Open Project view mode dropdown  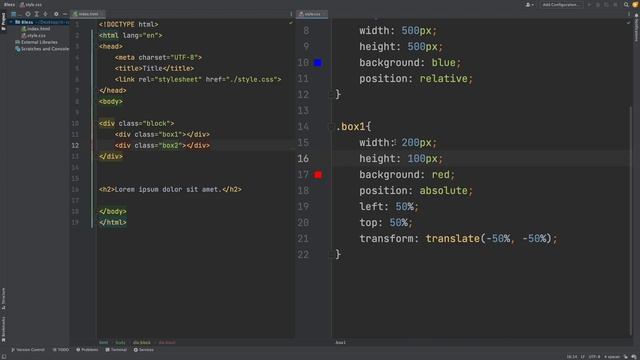tap(16, 14)
